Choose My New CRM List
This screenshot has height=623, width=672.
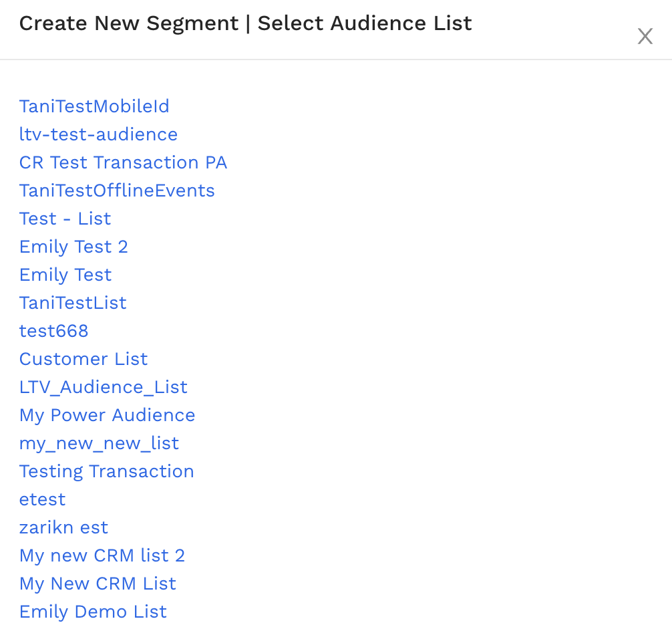(x=98, y=584)
